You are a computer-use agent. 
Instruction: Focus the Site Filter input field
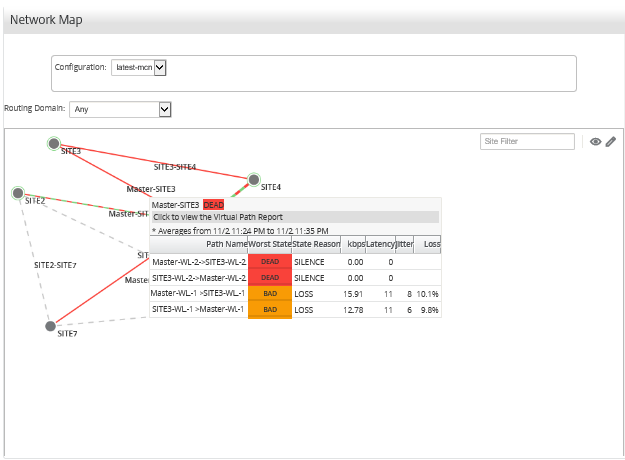pos(527,141)
